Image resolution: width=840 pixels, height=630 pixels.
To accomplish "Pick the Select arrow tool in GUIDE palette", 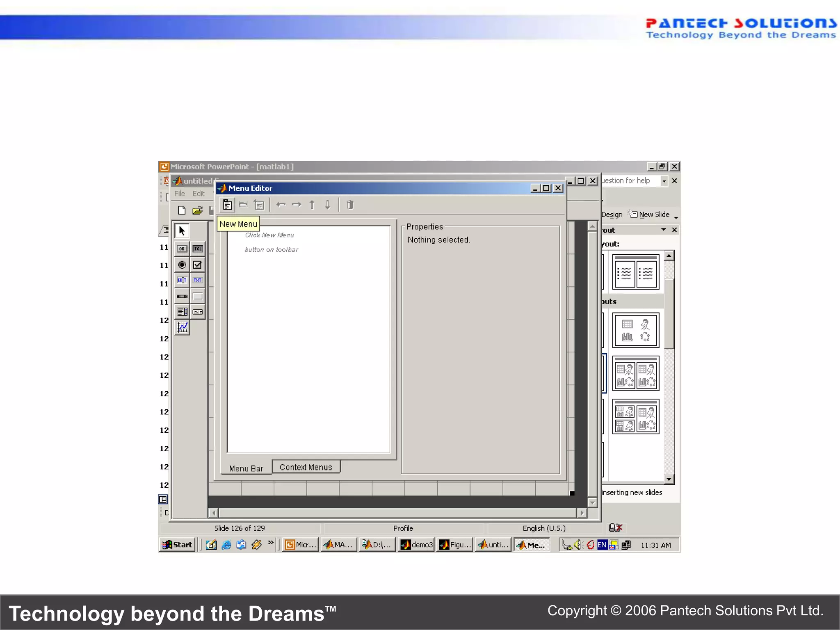I will coord(182,231).
